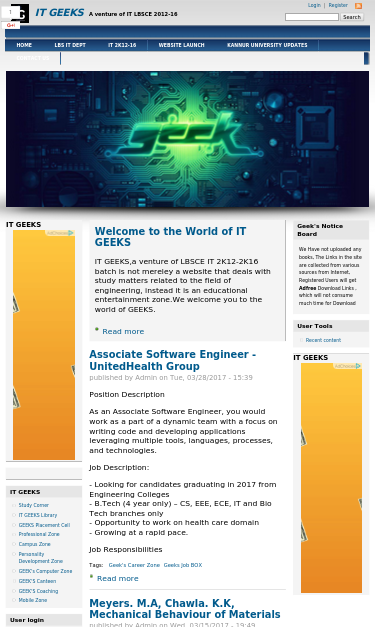Click the Search button
This screenshot has height=627, width=375.
tap(352, 17)
